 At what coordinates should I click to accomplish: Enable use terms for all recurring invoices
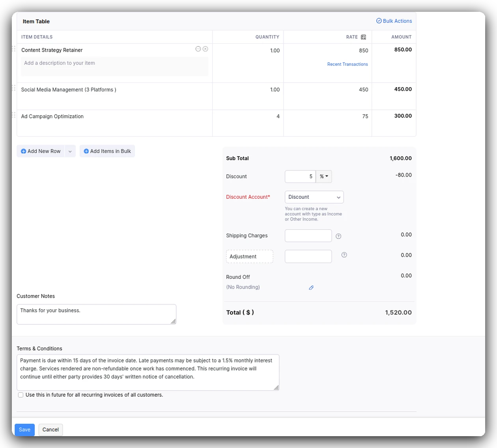click(21, 395)
